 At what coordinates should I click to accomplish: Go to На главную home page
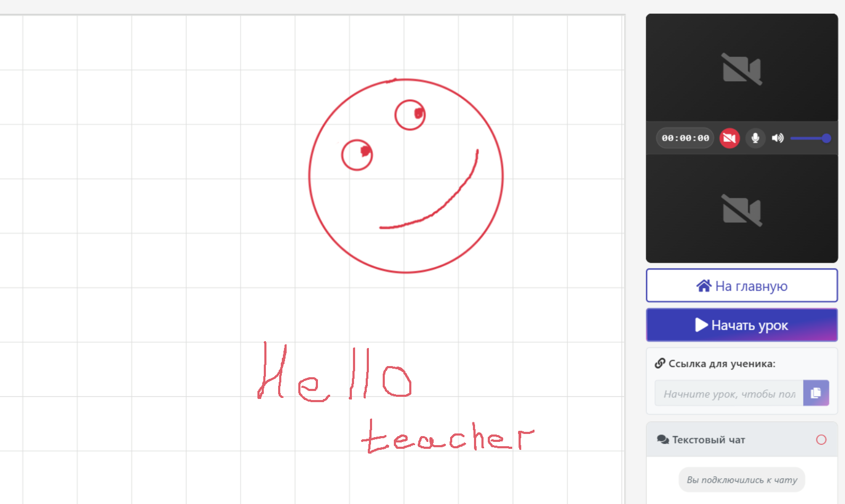[742, 285]
